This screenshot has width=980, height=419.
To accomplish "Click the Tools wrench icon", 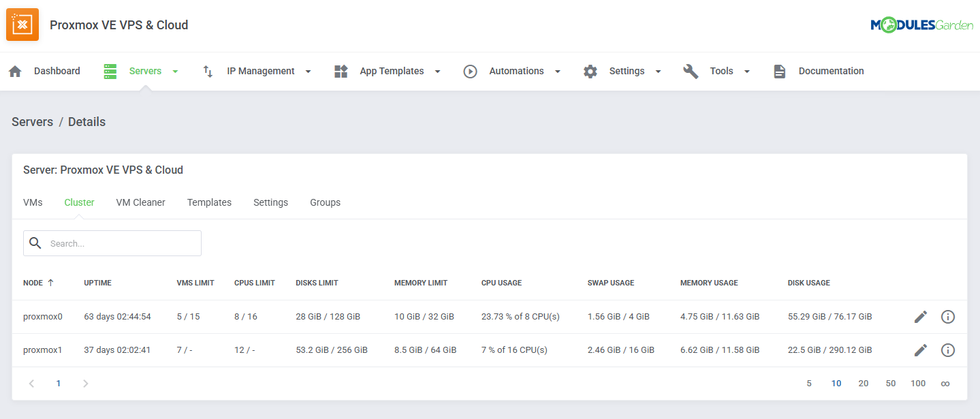I will coord(691,72).
